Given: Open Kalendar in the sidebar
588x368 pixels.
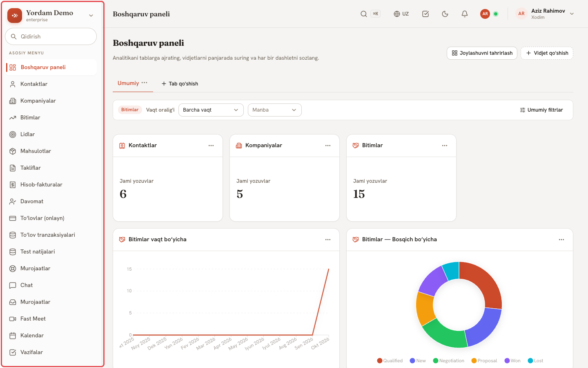Looking at the screenshot, I should [51, 335].
